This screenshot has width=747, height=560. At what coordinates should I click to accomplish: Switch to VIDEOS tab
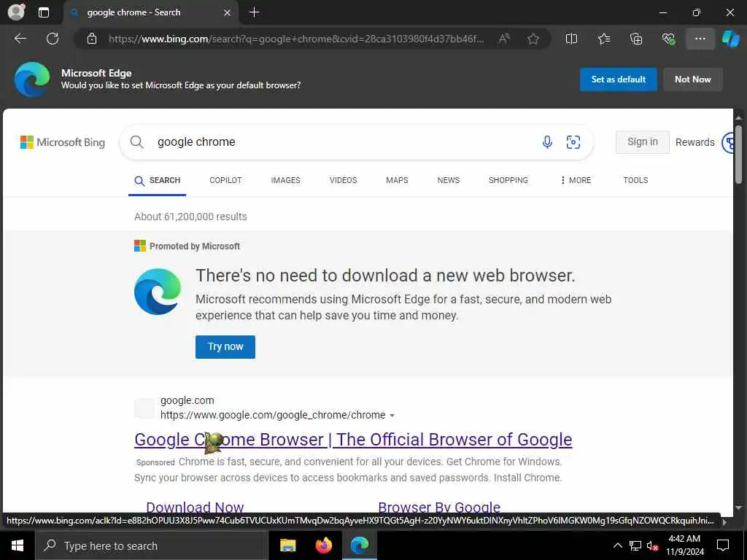[x=343, y=181]
